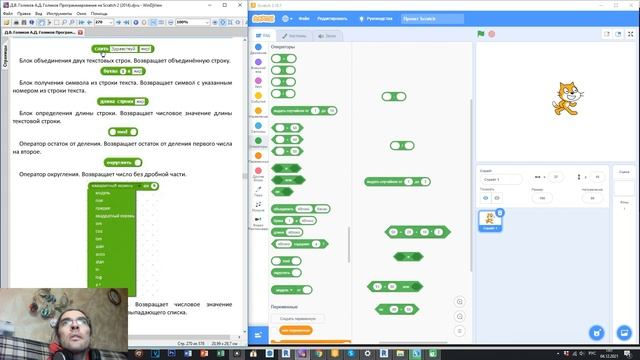
Task: Switch to the Sounds tab
Action: coord(327,36)
